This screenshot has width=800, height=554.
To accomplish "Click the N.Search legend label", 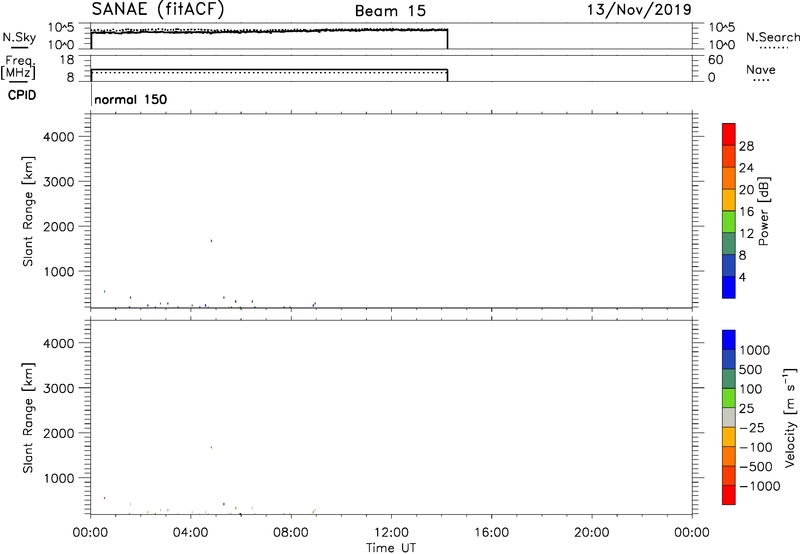I will coord(772,37).
